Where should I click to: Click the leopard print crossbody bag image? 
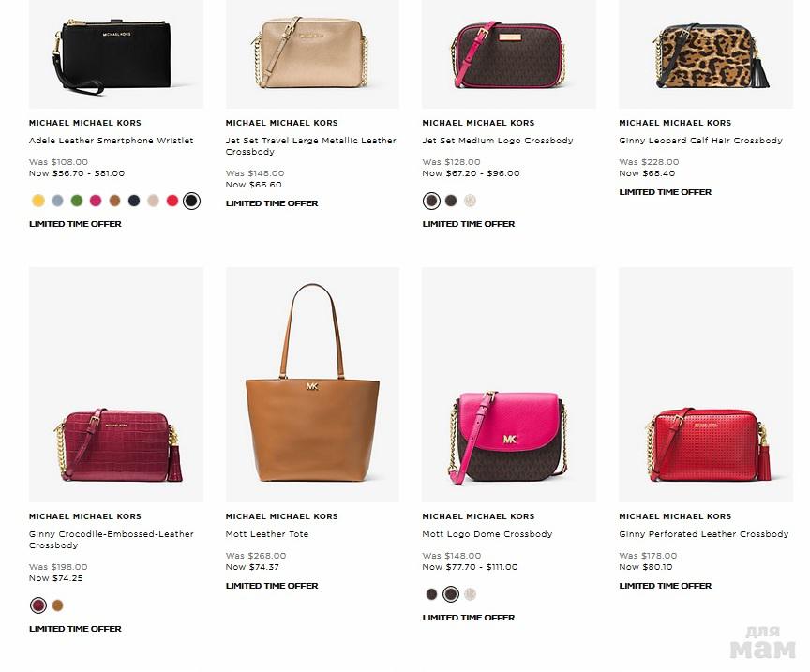pyautogui.click(x=706, y=54)
